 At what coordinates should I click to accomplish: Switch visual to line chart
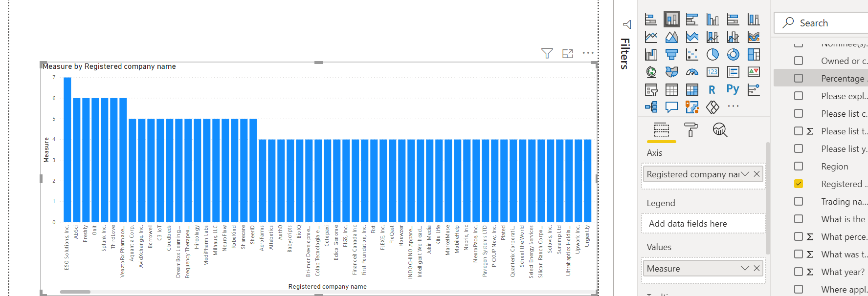[651, 37]
